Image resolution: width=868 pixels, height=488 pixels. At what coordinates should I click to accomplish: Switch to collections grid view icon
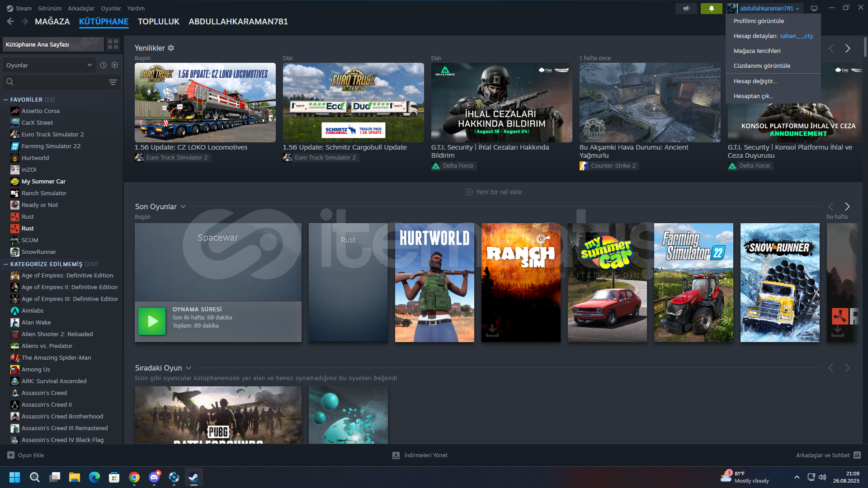point(113,44)
